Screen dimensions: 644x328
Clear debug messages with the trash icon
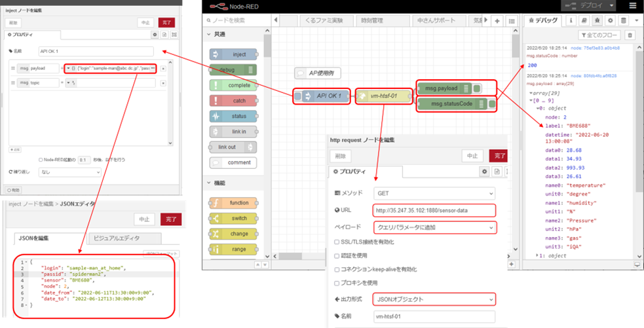tap(630, 35)
